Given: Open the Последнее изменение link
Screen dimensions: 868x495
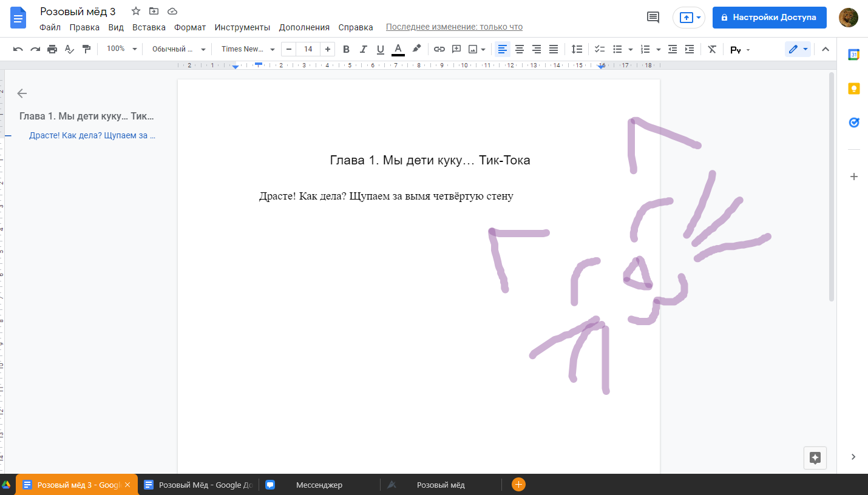Looking at the screenshot, I should [x=454, y=27].
